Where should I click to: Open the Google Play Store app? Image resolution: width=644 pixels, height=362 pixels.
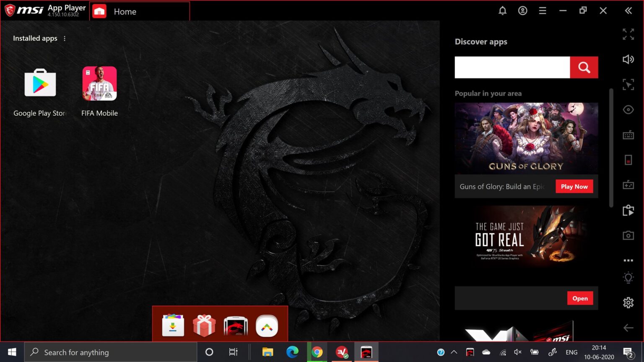pyautogui.click(x=40, y=83)
